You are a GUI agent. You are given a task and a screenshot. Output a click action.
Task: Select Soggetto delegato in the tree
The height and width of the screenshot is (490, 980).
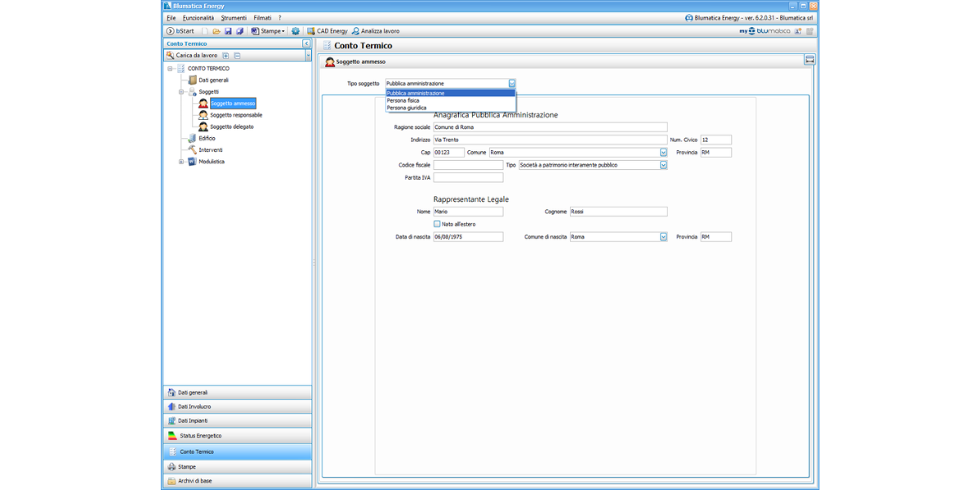pyautogui.click(x=232, y=127)
